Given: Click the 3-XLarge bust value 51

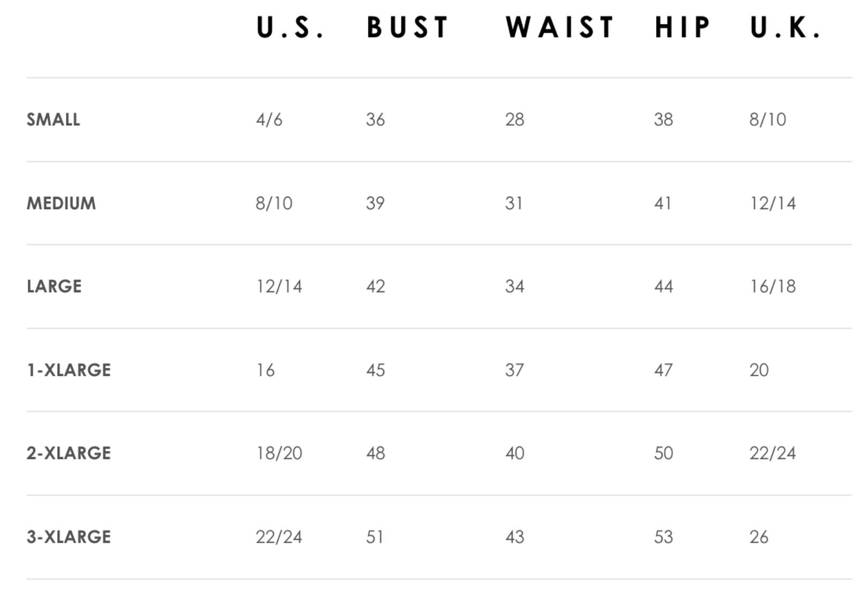Looking at the screenshot, I should point(375,537).
